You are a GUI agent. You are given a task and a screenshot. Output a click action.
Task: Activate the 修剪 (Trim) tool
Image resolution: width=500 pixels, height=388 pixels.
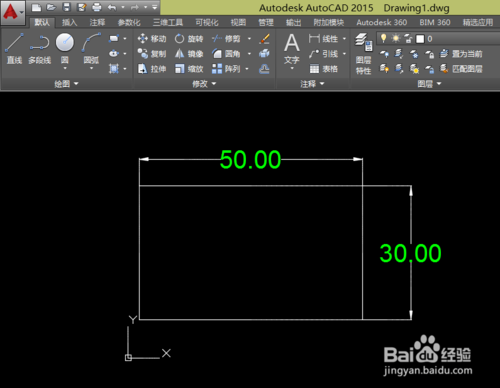click(226, 39)
